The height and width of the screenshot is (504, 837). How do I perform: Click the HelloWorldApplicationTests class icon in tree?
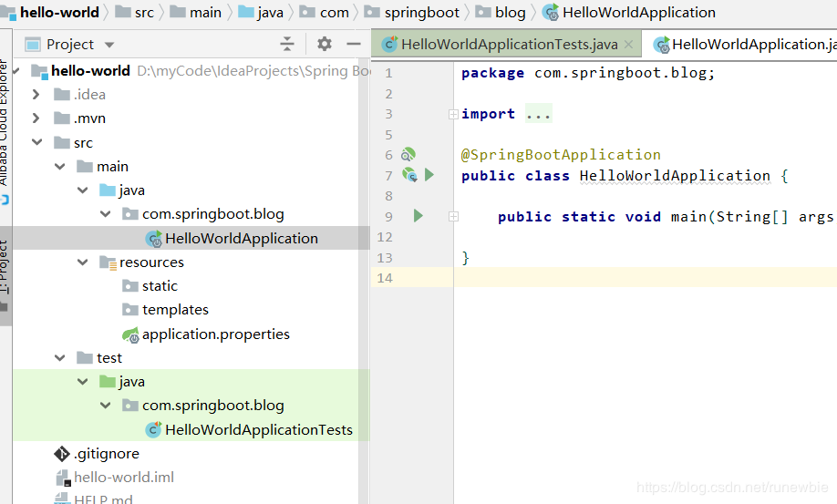pos(153,429)
